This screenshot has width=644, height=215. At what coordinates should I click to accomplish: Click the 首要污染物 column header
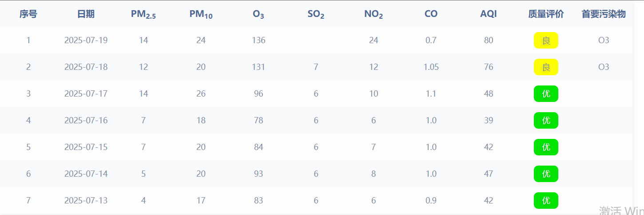[x=604, y=14]
